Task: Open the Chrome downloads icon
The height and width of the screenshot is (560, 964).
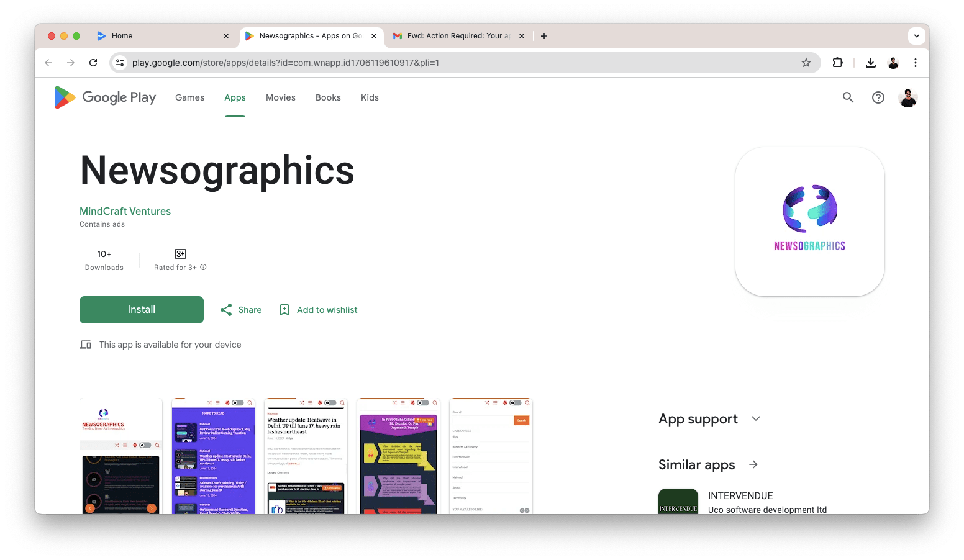Action: point(871,63)
